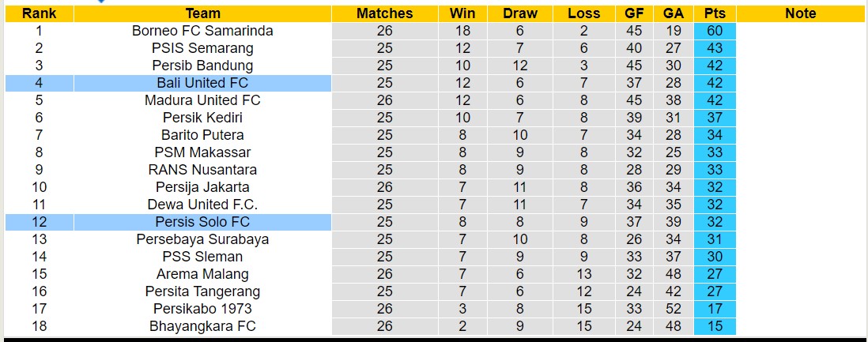
Task: Click Arema Malang team name
Action: coord(203,274)
